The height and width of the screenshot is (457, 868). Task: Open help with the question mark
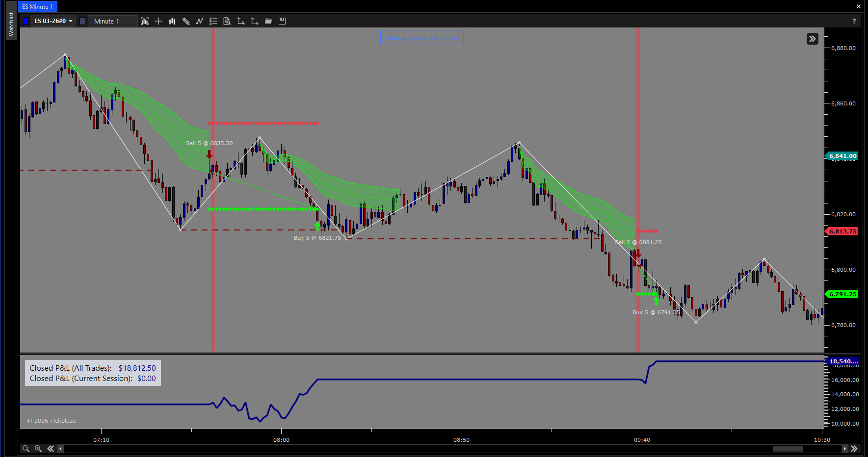tap(854, 21)
